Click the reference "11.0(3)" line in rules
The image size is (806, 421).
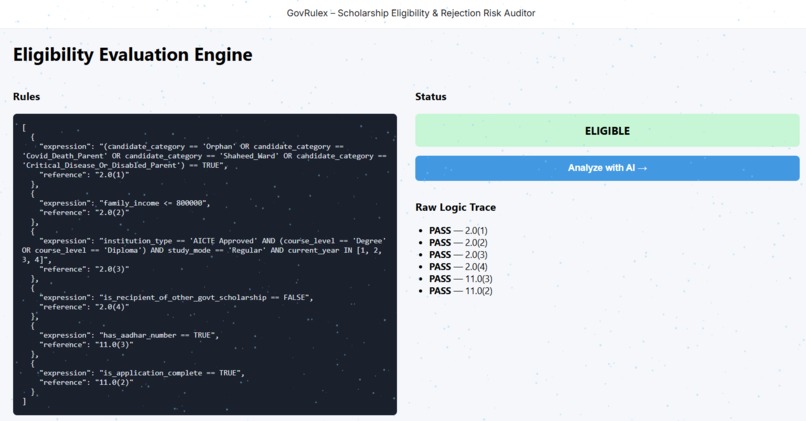click(x=86, y=344)
